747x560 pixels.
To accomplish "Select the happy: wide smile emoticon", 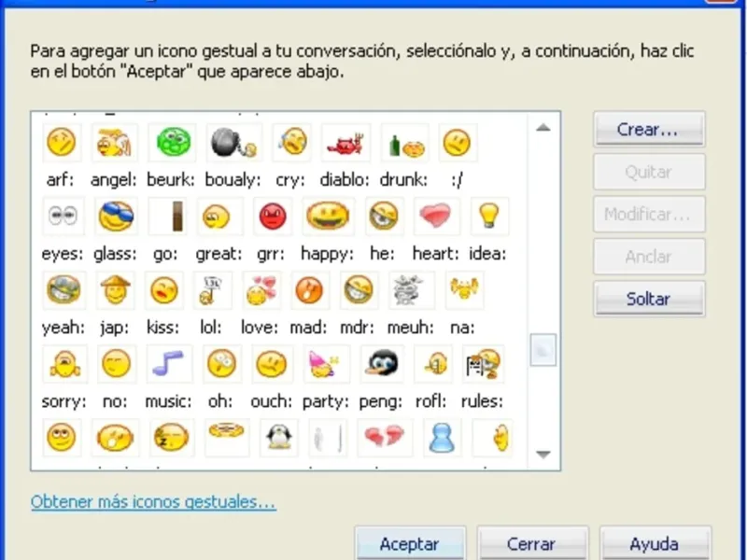I will click(328, 217).
